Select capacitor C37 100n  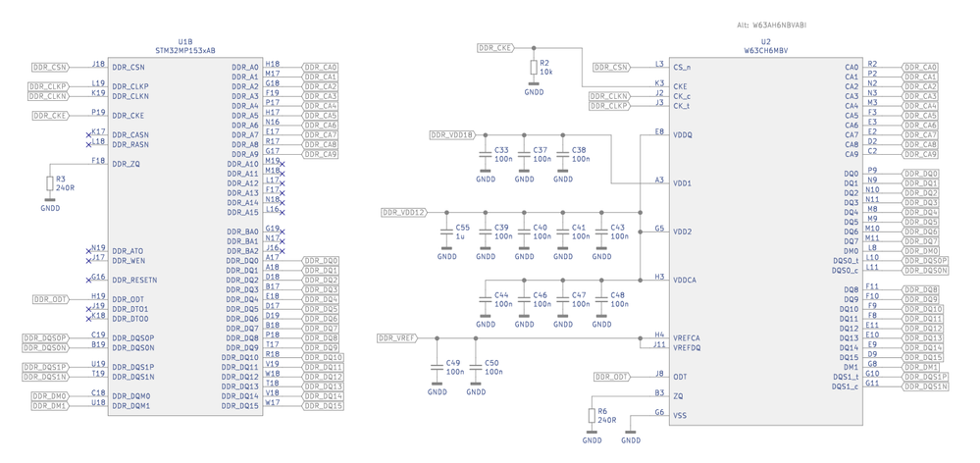525,154
